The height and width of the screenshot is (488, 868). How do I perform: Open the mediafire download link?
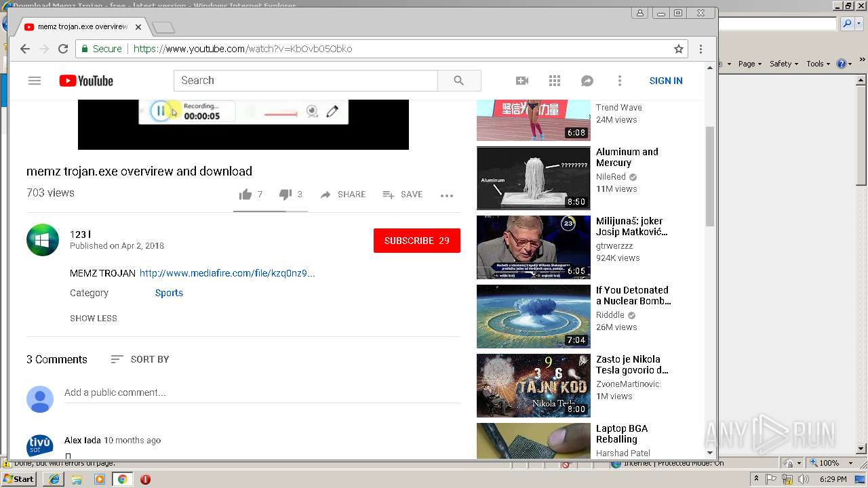click(227, 273)
